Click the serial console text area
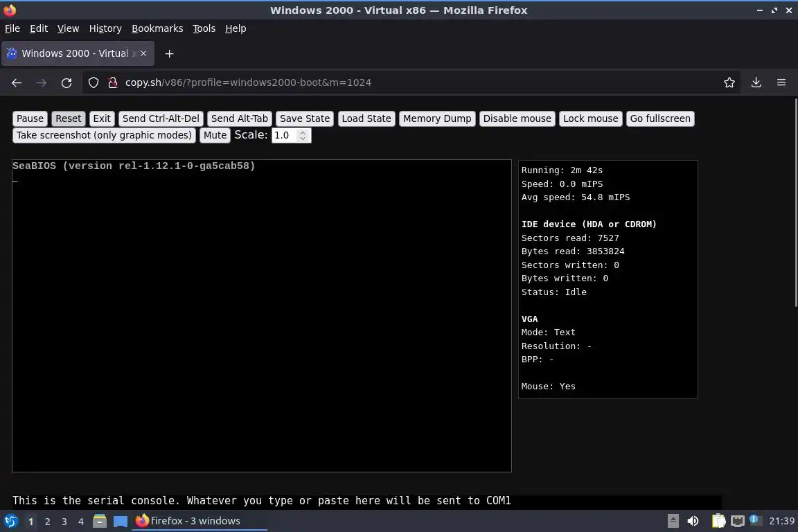The height and width of the screenshot is (532, 798). click(x=366, y=501)
